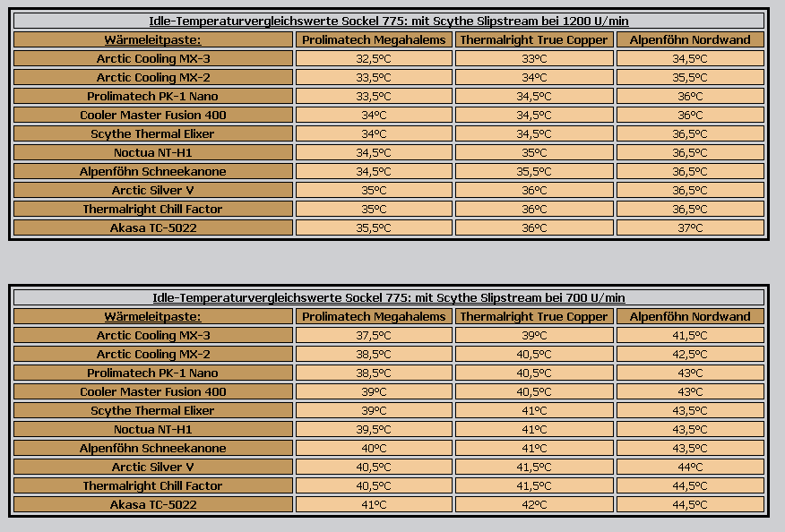Click the 32,5°C temperature cell
Image resolution: width=785 pixels, height=532 pixels.
click(x=374, y=58)
